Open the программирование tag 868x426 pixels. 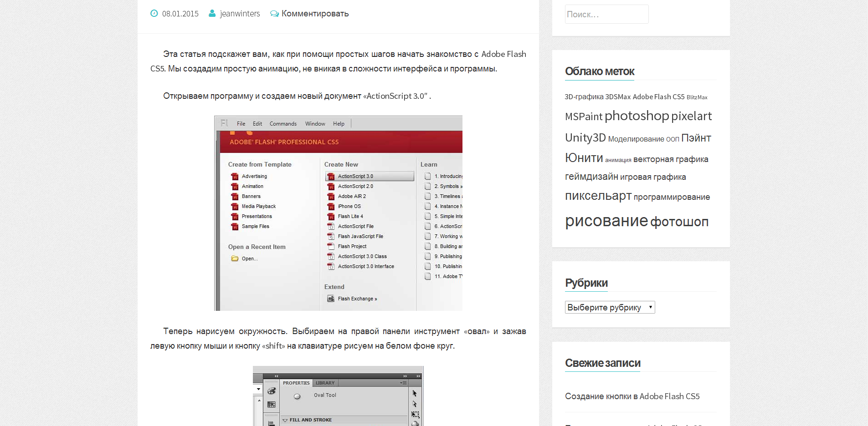pyautogui.click(x=672, y=197)
